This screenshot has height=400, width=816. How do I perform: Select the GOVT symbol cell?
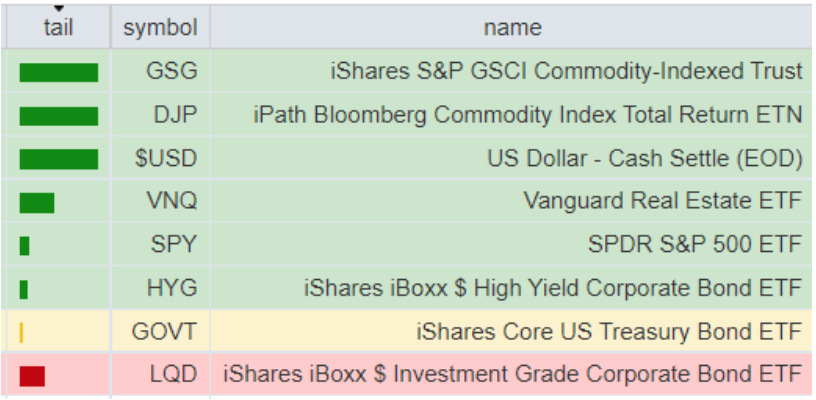click(164, 331)
